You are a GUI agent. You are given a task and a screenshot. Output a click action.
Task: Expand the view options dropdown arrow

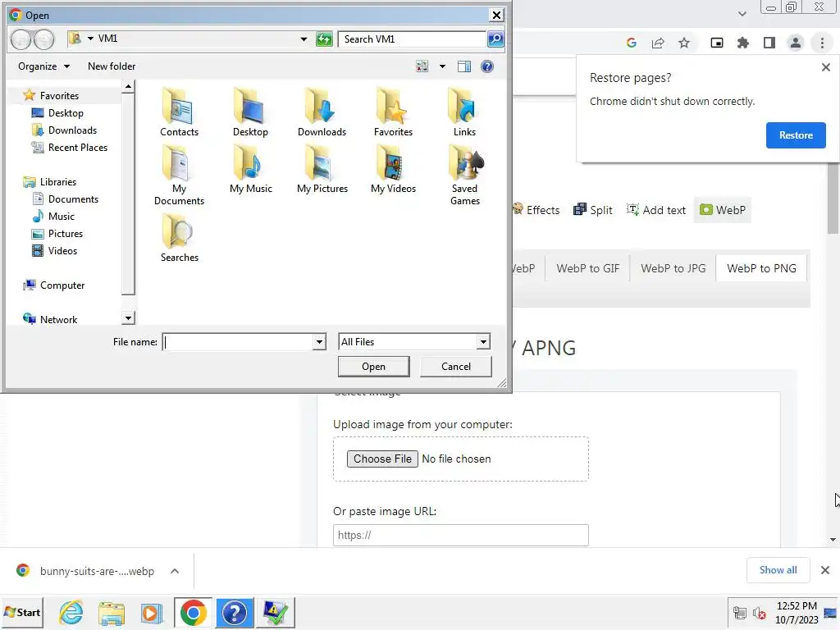[442, 66]
